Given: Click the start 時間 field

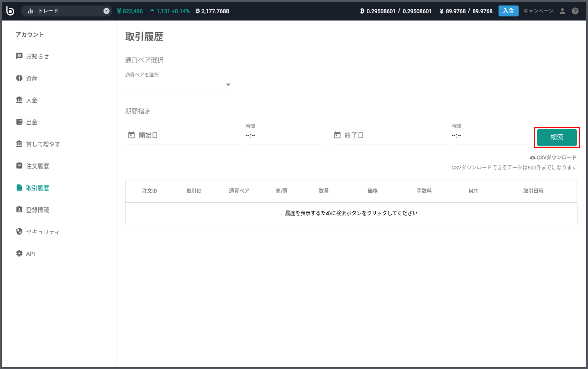Looking at the screenshot, I should coord(285,136).
